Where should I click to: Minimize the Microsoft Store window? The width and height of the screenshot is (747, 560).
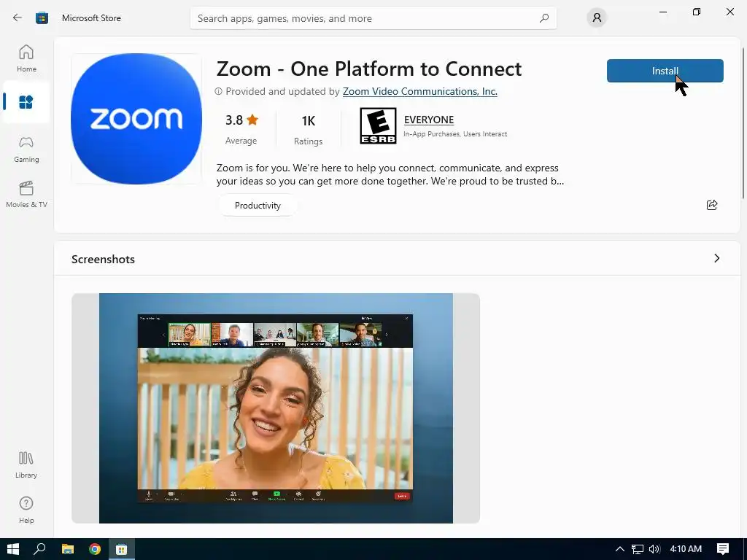(x=662, y=12)
